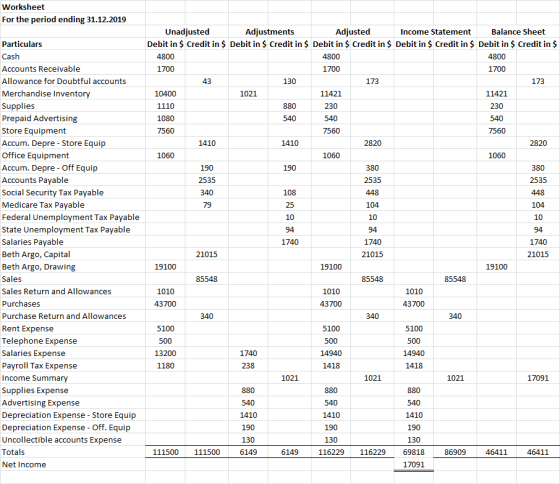560x484 pixels.
Task: Select the "Beth Argo, Capital" label
Action: point(36,254)
